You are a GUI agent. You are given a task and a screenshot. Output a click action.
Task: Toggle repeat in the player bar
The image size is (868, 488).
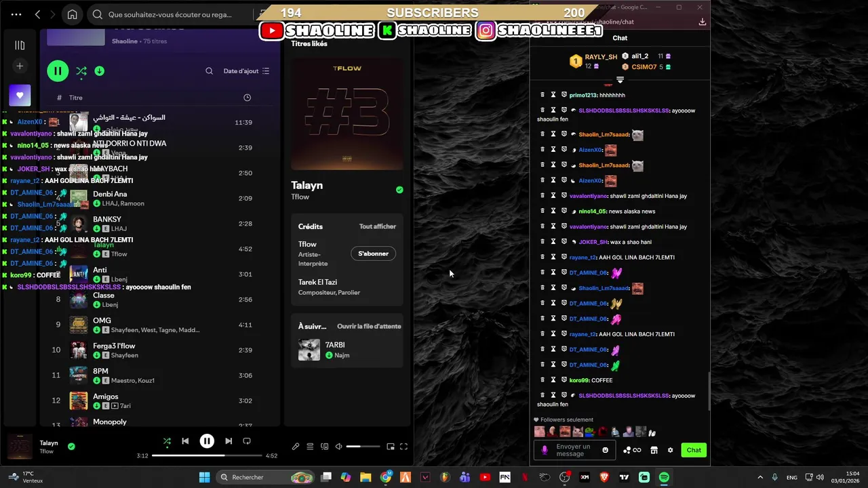(247, 441)
